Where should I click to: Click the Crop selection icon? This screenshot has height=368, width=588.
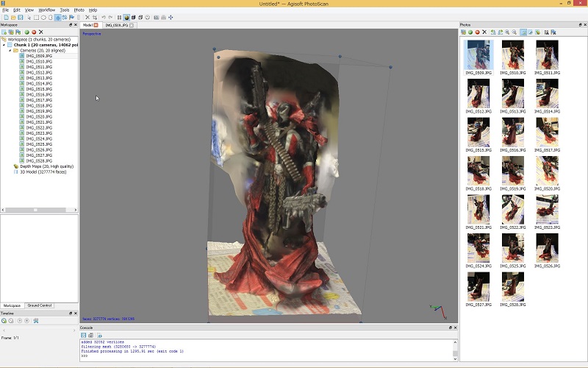click(95, 17)
